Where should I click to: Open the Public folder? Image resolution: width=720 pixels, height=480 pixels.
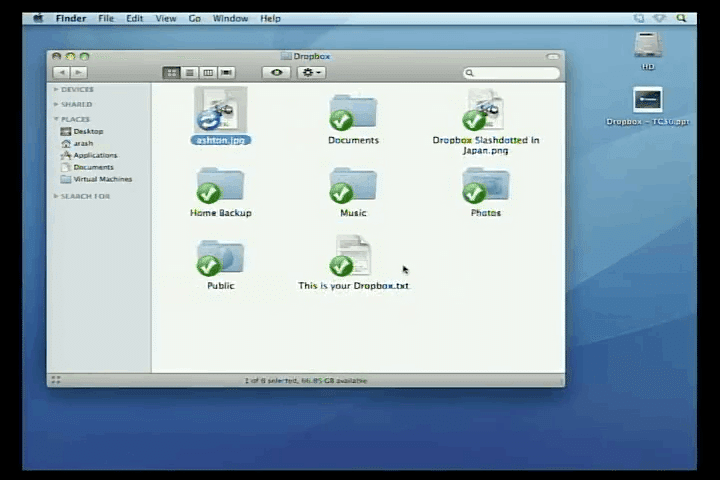[220, 257]
